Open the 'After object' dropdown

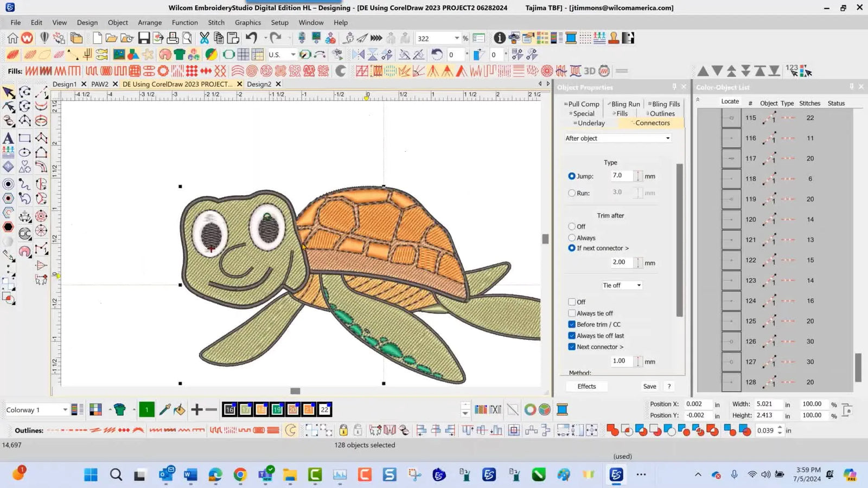618,138
